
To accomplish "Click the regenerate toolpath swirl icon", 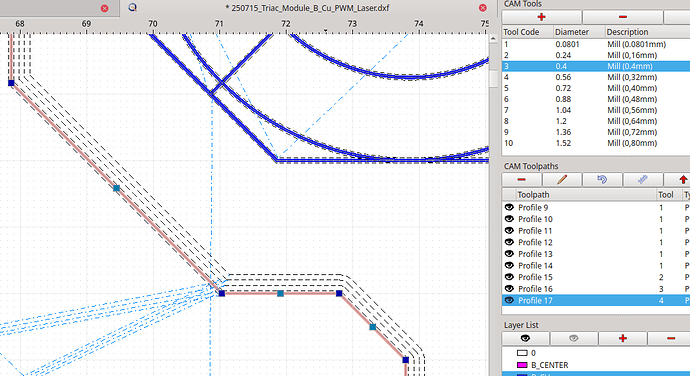I will click(602, 180).
